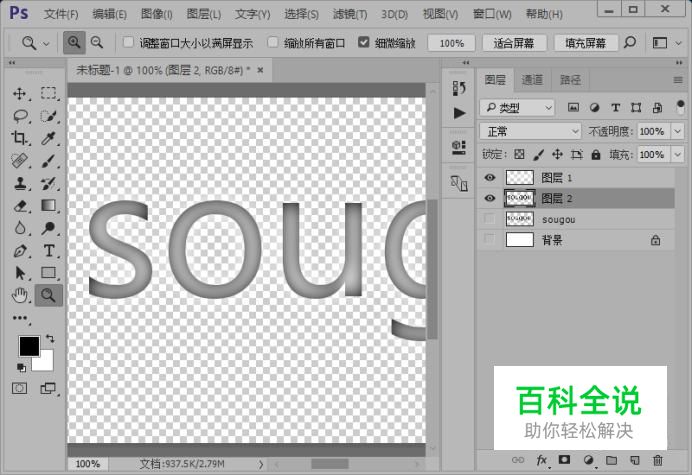Viewport: 692px width, 475px height.
Task: Change screen mode from toolbox
Action: tap(48, 388)
